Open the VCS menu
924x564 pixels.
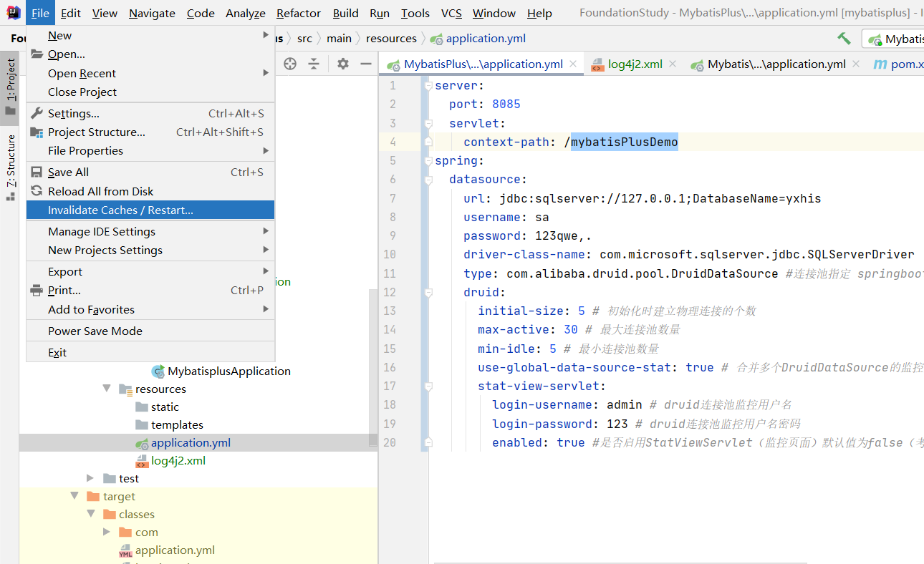point(451,13)
